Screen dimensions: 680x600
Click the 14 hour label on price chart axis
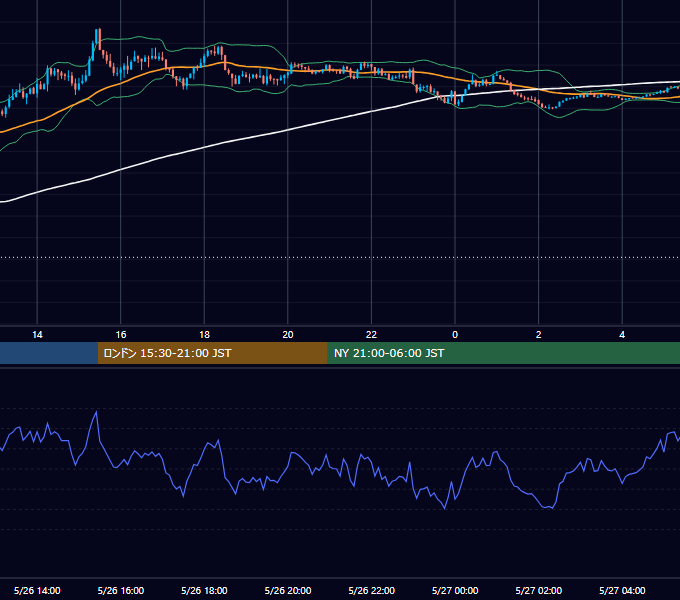click(x=37, y=335)
